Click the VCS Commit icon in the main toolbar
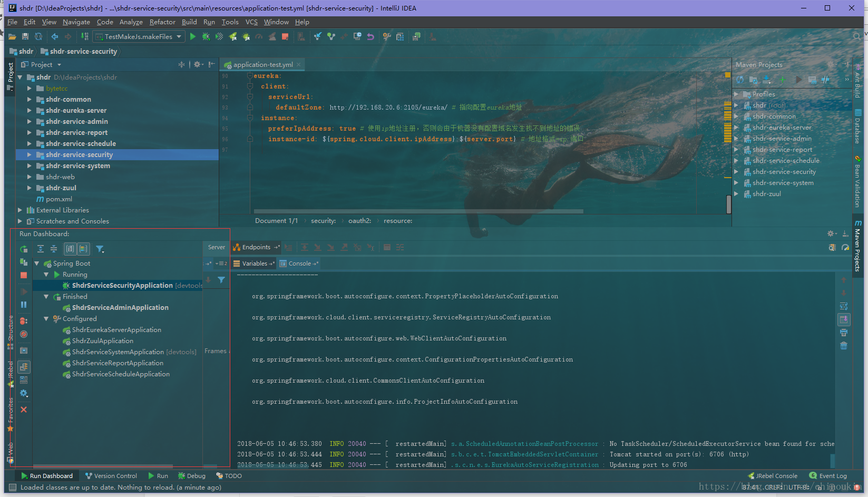 click(x=331, y=36)
